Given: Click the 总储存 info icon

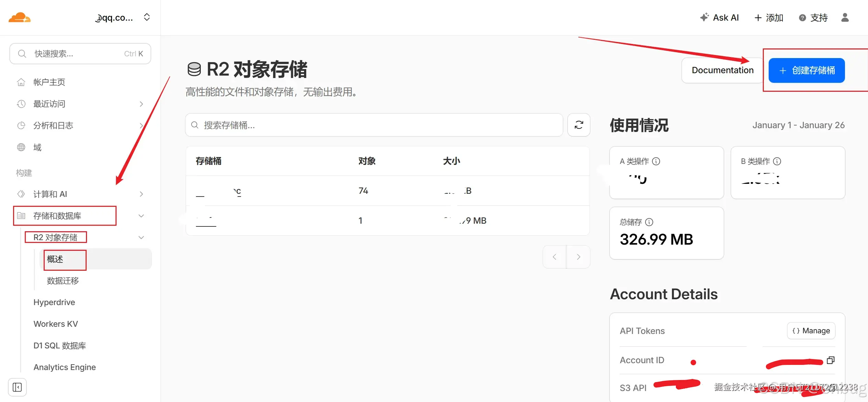Looking at the screenshot, I should (649, 222).
